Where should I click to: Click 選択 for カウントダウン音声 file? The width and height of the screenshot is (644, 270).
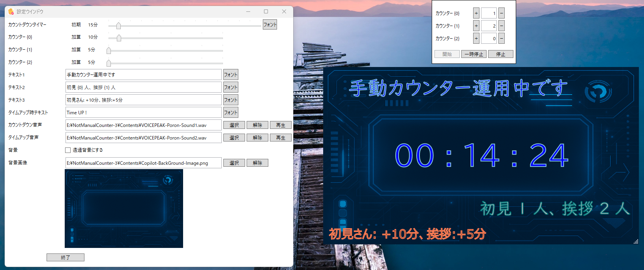point(234,125)
